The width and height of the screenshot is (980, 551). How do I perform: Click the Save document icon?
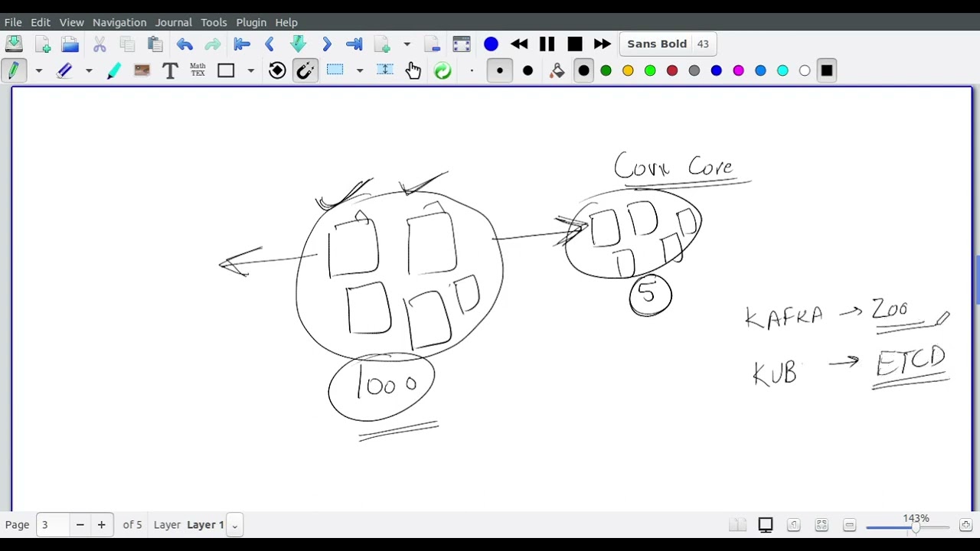point(14,44)
